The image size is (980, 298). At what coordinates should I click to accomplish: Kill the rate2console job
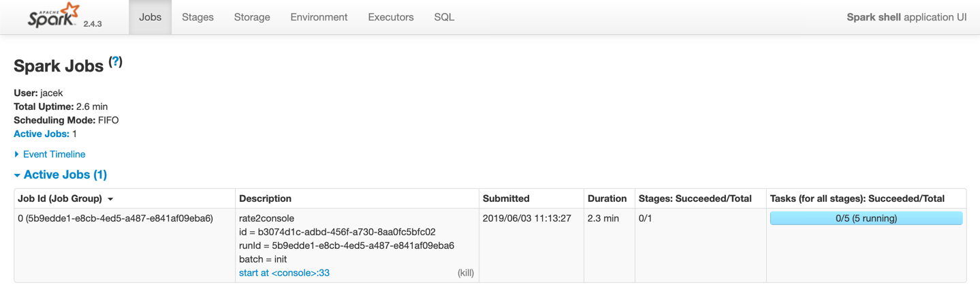[466, 273]
